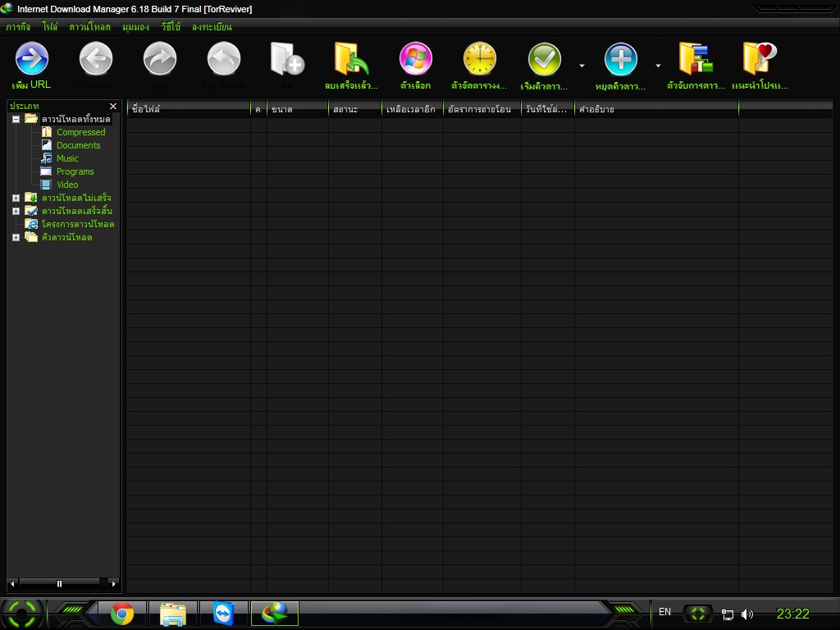Click the greyed-out Stop forward-arrow icon
This screenshot has width=840, height=630.
(x=160, y=59)
